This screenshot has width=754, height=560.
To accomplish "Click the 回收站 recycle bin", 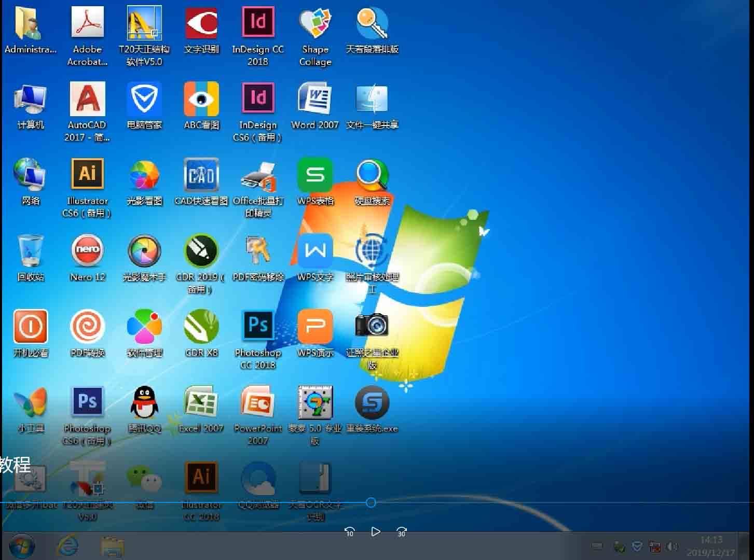I will pyautogui.click(x=30, y=251).
